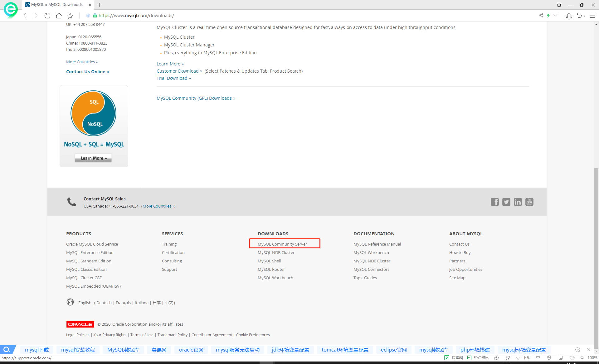Open MySQL's YouTube channel icon
599x364 pixels.
coord(529,202)
